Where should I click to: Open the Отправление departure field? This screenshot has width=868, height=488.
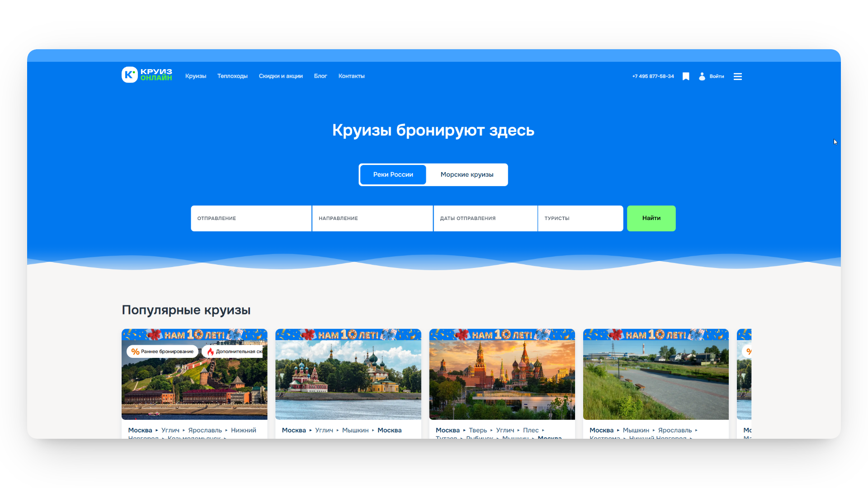click(x=251, y=218)
